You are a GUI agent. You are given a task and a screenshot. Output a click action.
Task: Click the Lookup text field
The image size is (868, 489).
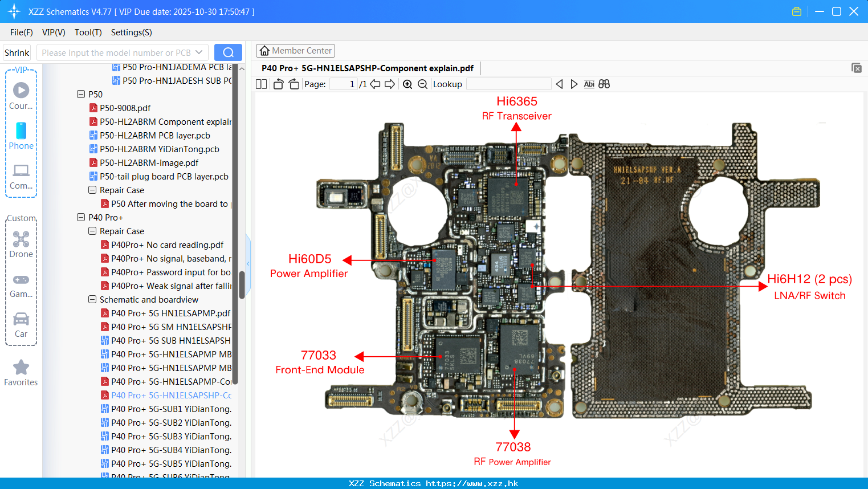(508, 84)
